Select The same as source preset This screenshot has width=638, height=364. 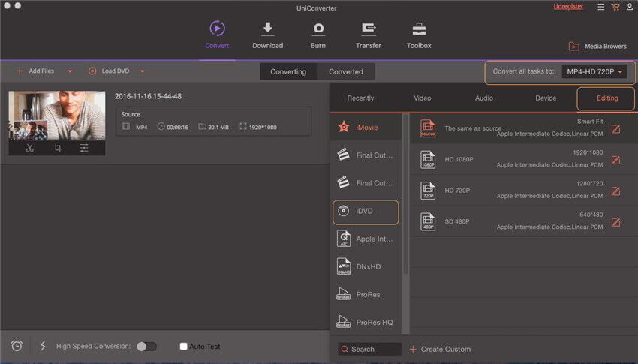point(524,128)
